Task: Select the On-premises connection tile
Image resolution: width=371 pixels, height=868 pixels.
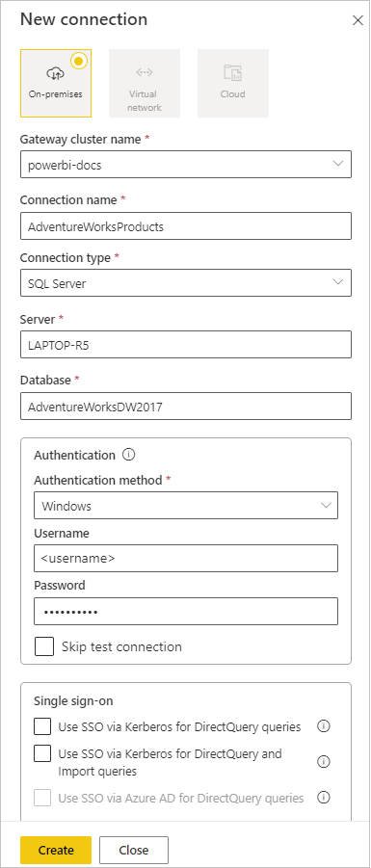Action: [56, 84]
